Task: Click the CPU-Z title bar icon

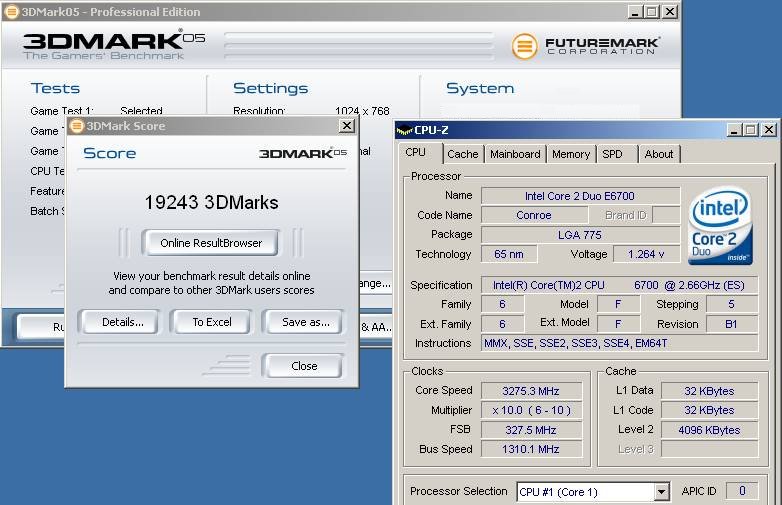Action: (404, 129)
